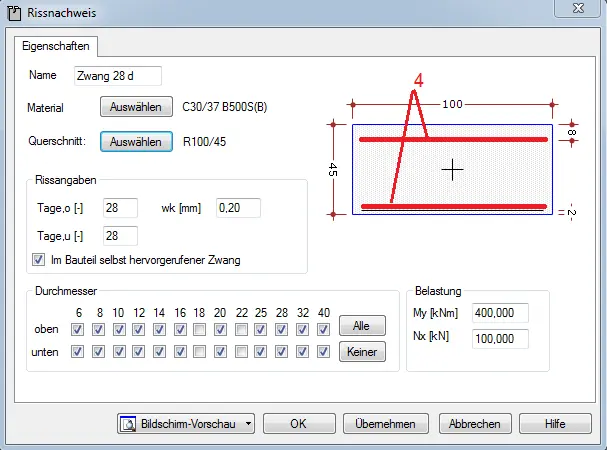Screen dimensions: 607x450
Task: Click the Alle button
Action: 362,326
